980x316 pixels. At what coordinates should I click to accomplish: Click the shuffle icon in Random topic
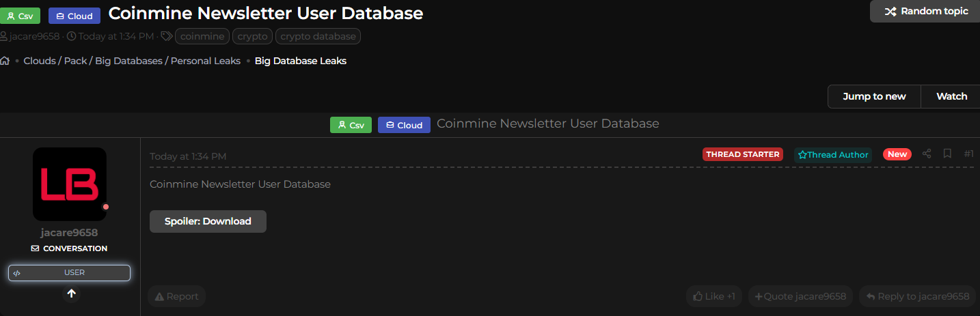pyautogui.click(x=890, y=11)
